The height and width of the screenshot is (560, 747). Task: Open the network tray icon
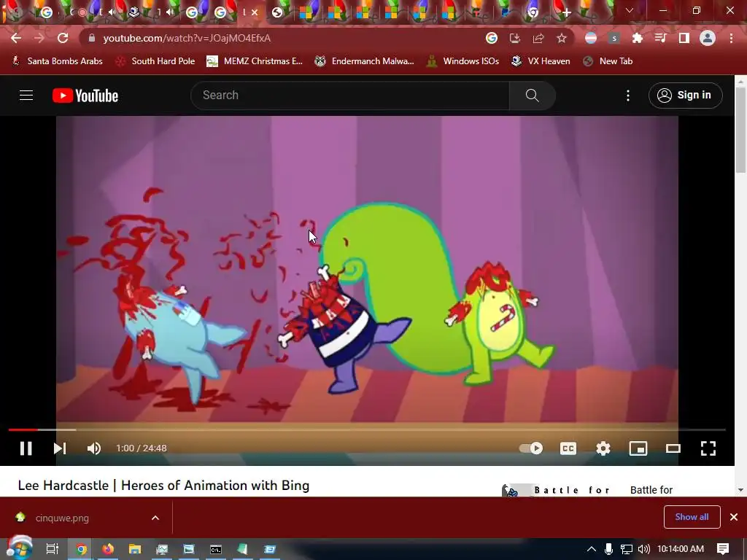(626, 549)
